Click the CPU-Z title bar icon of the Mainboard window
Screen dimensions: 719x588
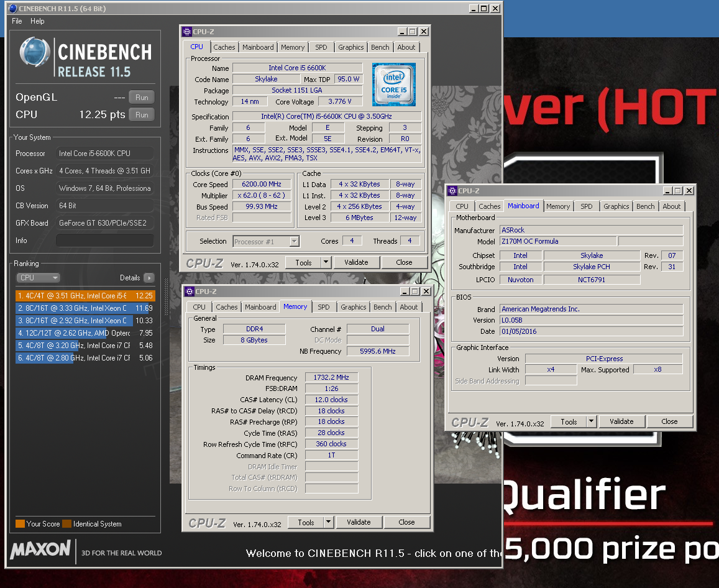(452, 191)
